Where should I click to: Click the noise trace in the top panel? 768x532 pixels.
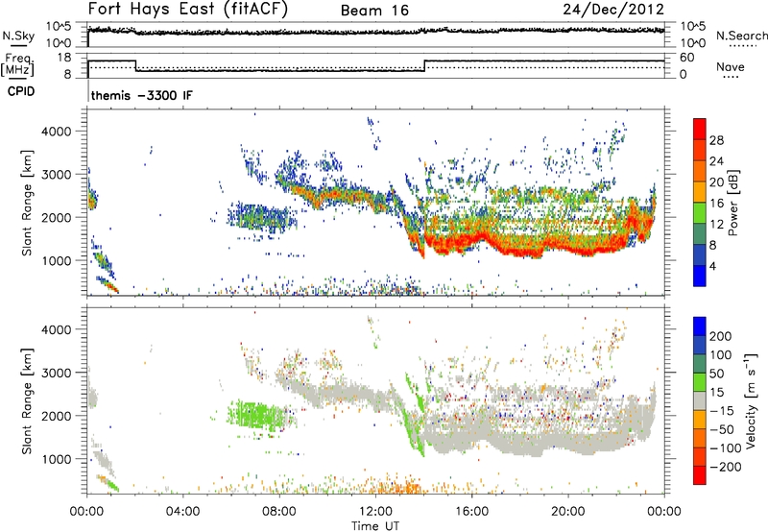[x=375, y=32]
